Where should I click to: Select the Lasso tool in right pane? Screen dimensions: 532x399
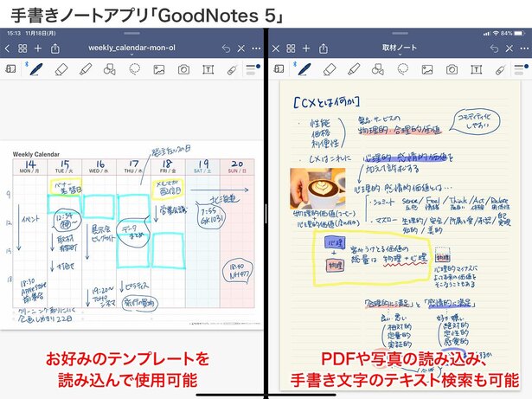pyautogui.click(x=403, y=69)
